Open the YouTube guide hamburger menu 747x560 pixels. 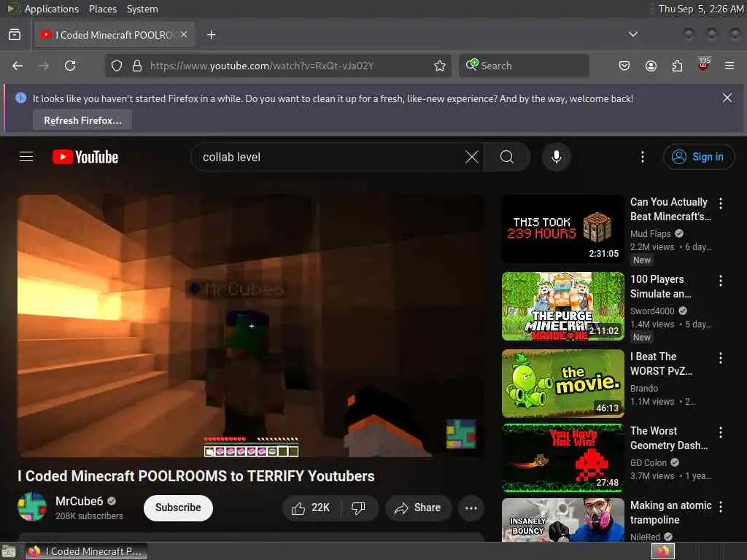point(26,157)
